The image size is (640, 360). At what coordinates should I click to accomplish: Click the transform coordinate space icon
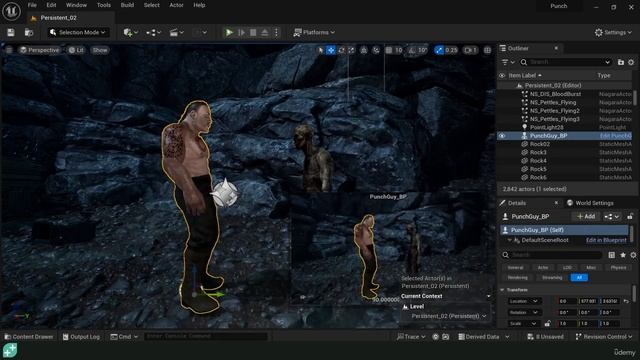364,50
